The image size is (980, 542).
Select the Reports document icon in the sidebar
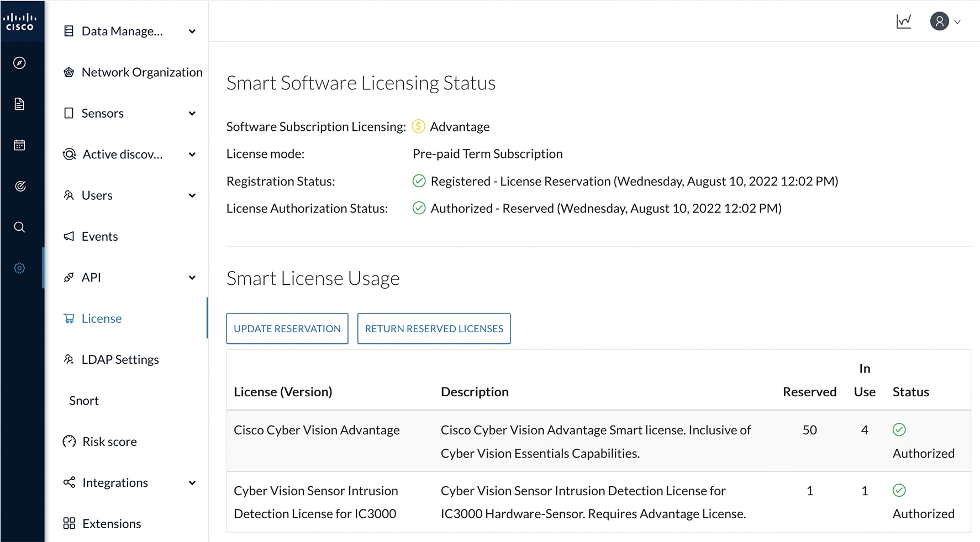[20, 104]
